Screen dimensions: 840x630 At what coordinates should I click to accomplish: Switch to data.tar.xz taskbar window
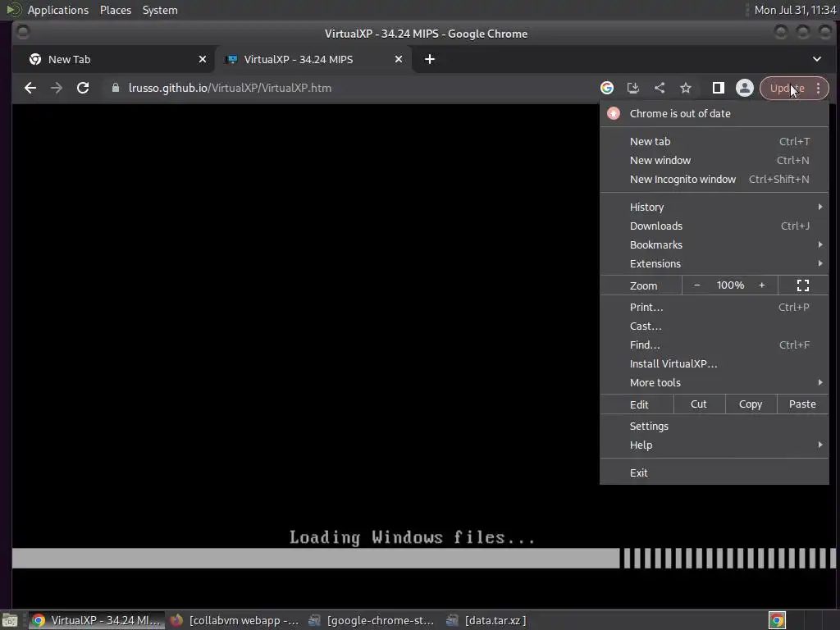[486, 620]
